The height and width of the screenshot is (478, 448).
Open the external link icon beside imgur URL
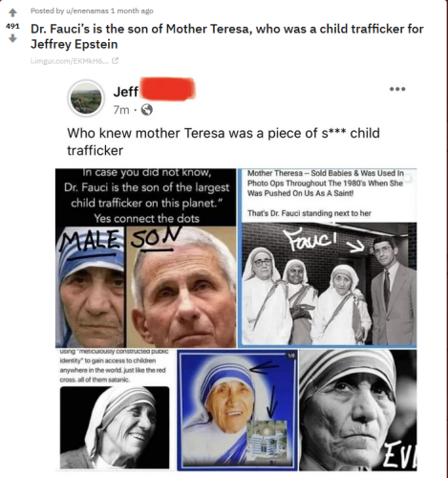point(116,60)
